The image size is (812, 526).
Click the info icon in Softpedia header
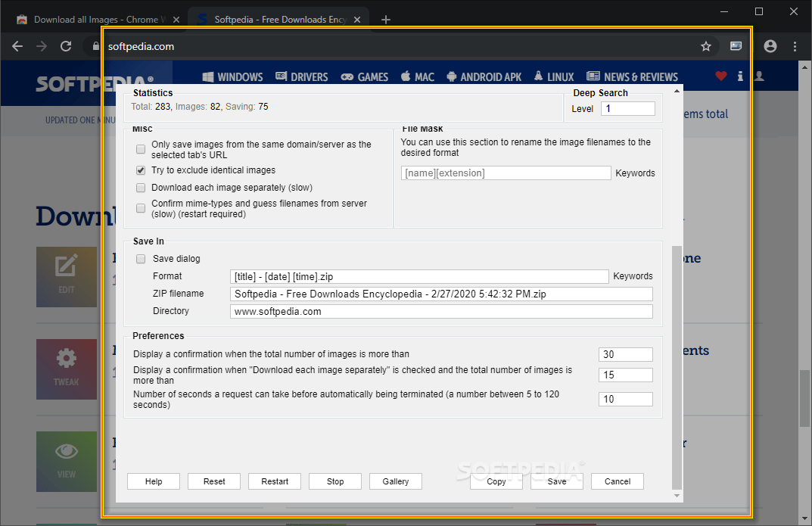tap(740, 76)
